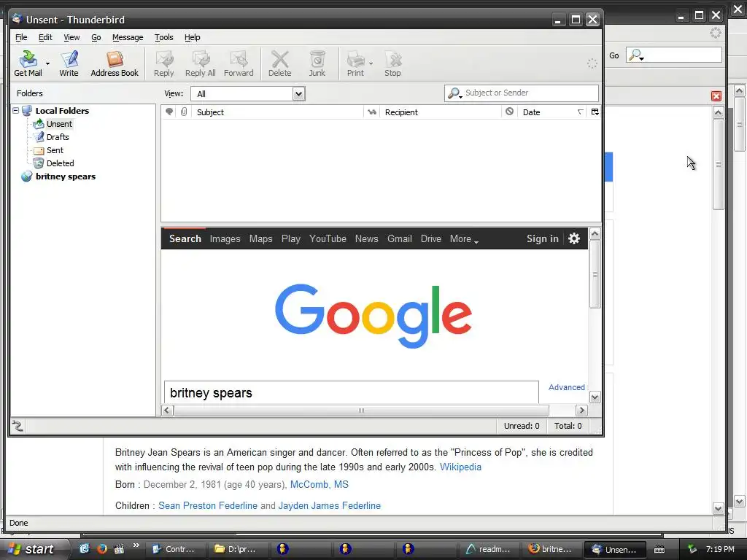Click McComb, MS link in browser window
The image size is (747, 560).
pos(320,484)
